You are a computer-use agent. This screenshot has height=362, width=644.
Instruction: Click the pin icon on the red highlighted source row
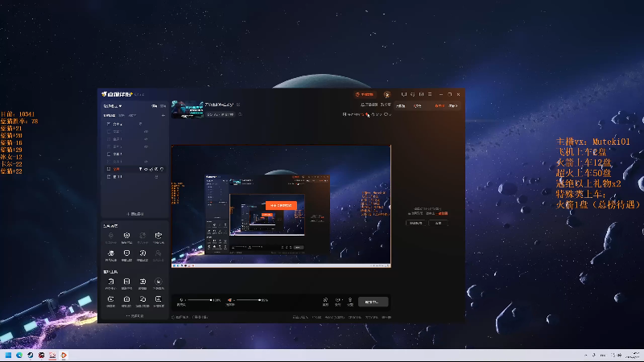(x=140, y=169)
